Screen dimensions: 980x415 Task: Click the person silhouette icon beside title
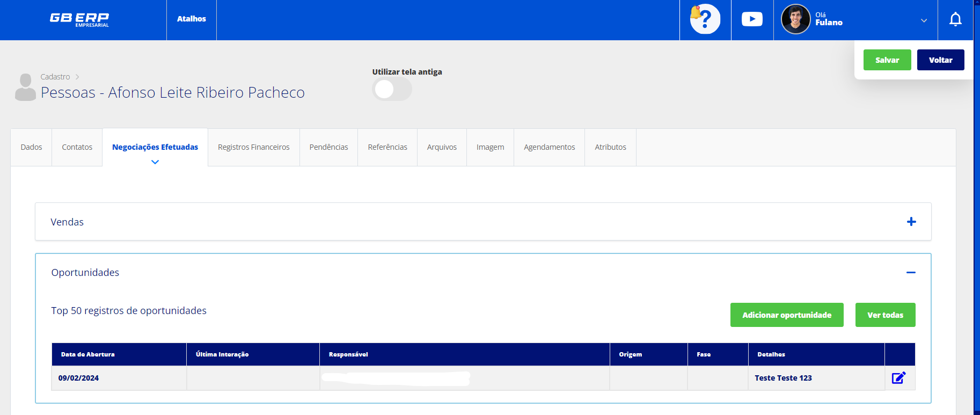(x=25, y=87)
